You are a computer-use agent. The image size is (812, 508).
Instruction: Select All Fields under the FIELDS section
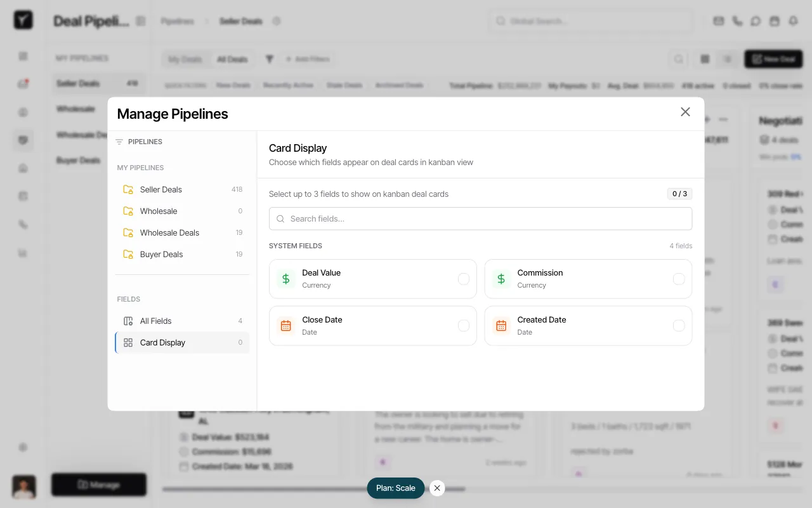(156, 321)
